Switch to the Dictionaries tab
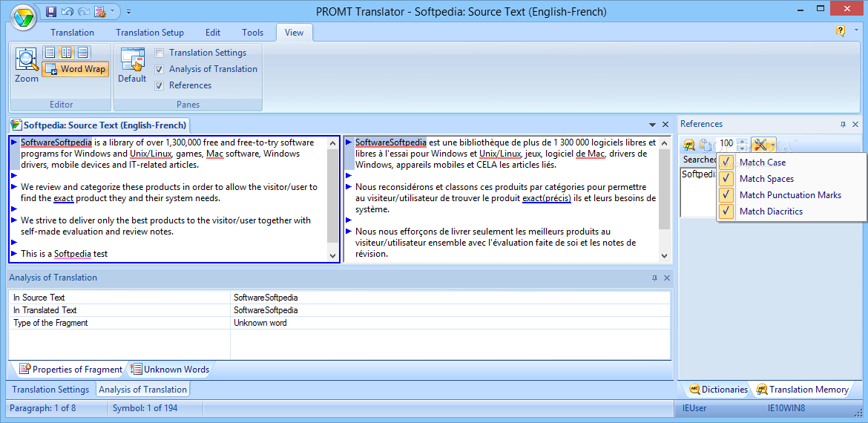Image resolution: width=868 pixels, height=423 pixels. (x=718, y=389)
